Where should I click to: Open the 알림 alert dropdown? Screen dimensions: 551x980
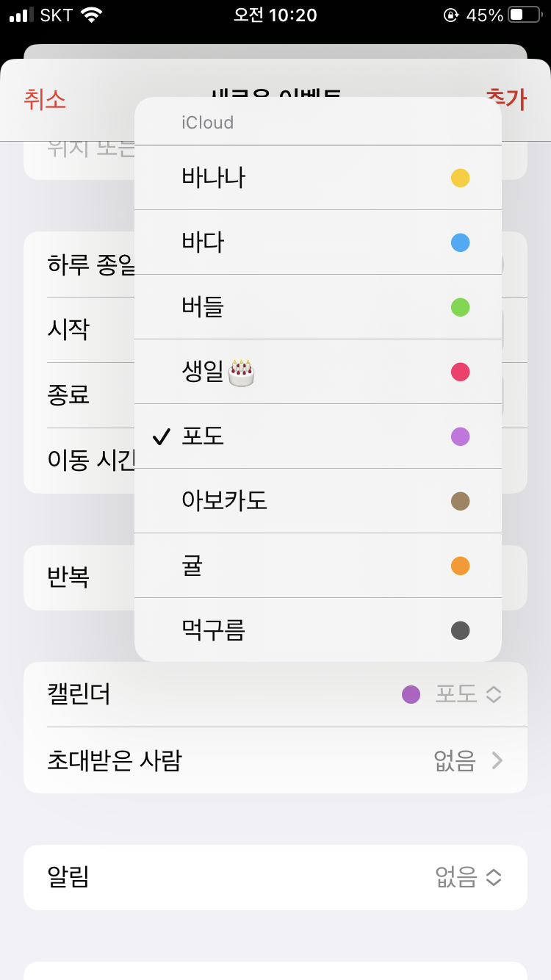pyautogui.click(x=468, y=877)
